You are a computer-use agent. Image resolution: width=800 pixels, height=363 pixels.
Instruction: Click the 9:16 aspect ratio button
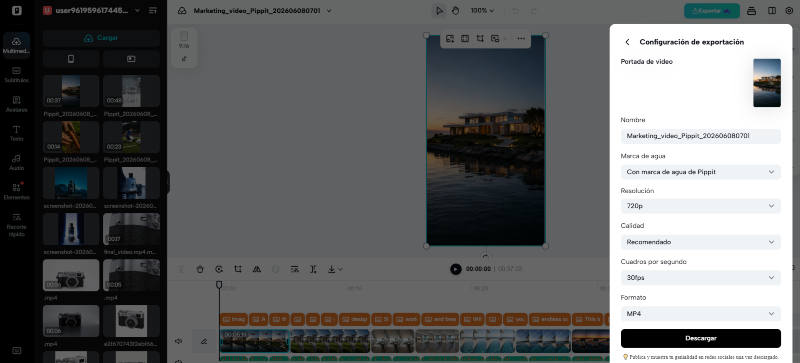(184, 40)
